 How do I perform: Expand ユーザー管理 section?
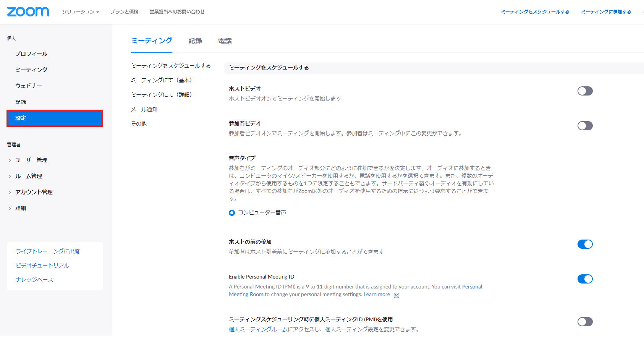(x=31, y=160)
